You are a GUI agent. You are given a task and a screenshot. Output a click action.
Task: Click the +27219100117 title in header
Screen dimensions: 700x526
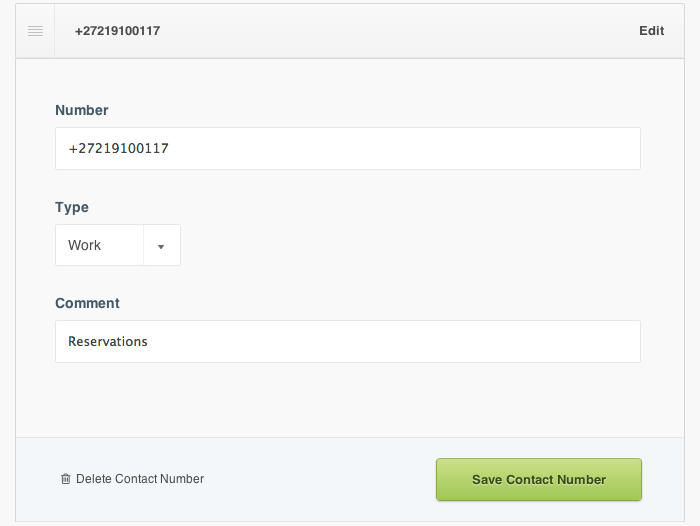coord(117,31)
